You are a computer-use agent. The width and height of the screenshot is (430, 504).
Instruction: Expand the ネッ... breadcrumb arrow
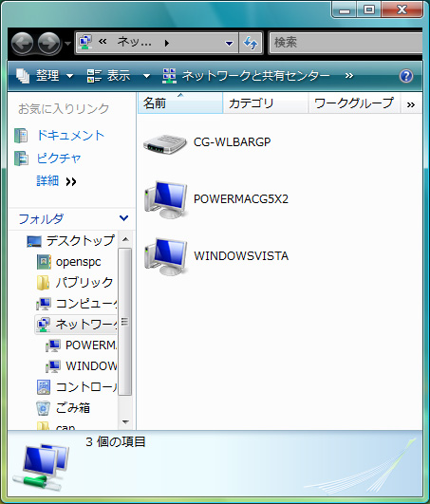[x=167, y=43]
